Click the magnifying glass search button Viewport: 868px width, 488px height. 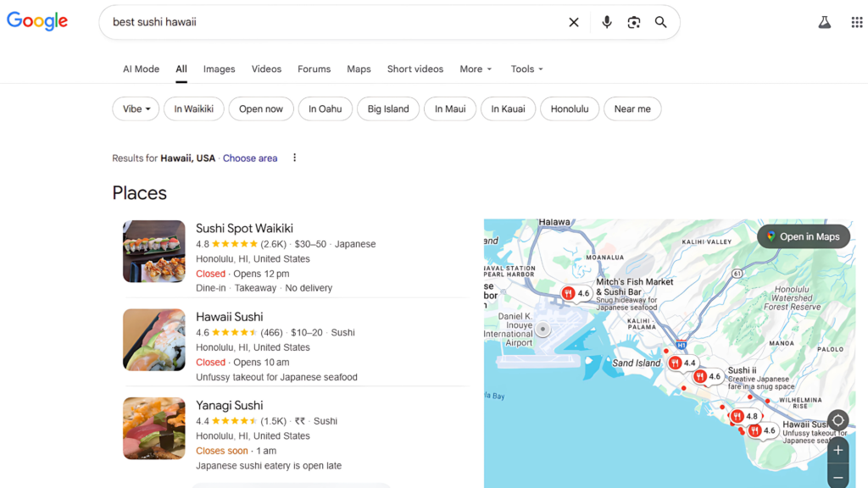click(661, 23)
